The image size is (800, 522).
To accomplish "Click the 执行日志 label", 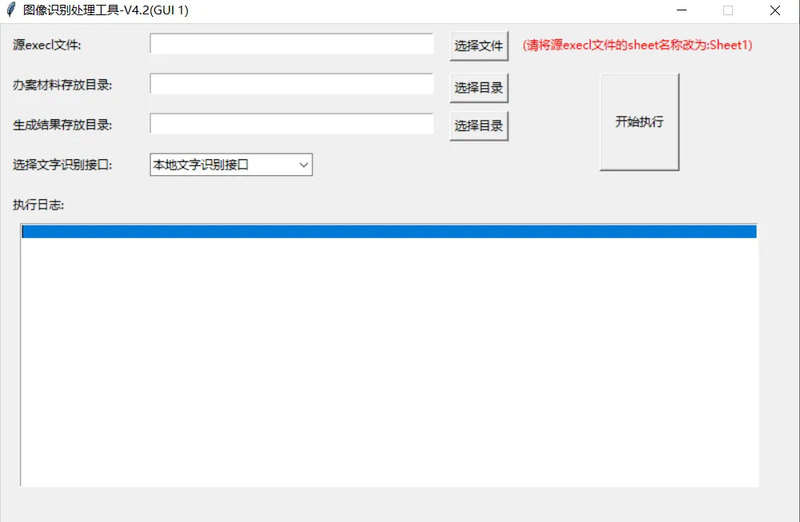I will [x=38, y=205].
